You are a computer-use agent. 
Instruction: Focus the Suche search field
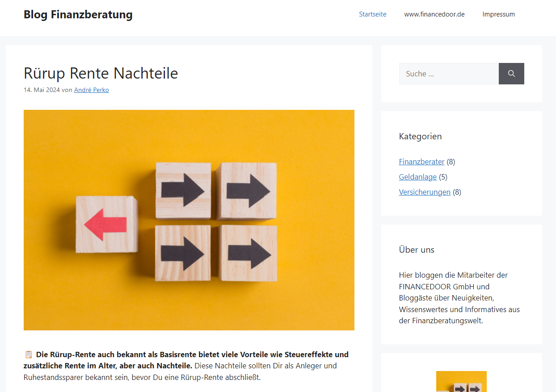[x=448, y=74]
